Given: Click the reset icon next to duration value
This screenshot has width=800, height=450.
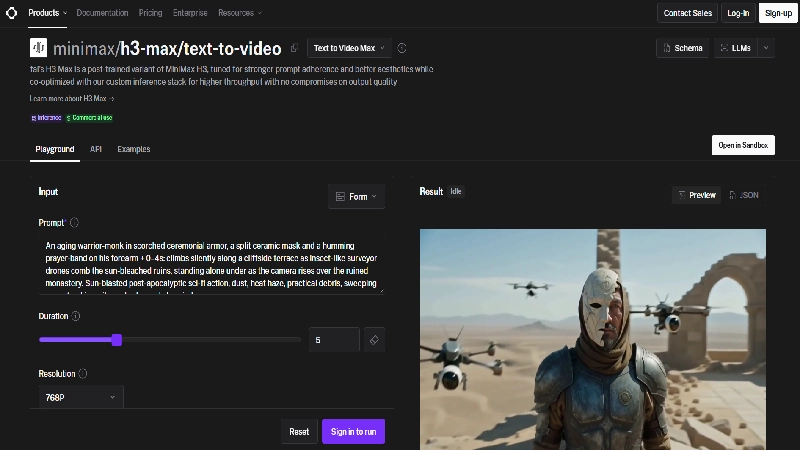Looking at the screenshot, I should 374,340.
